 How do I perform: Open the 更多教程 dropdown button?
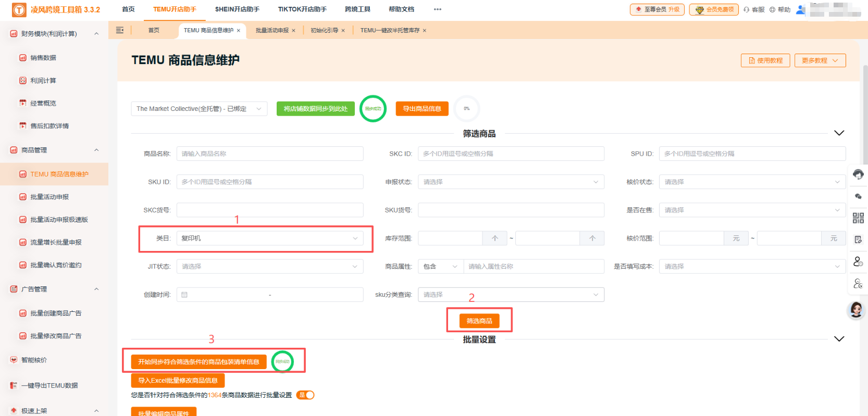click(820, 60)
